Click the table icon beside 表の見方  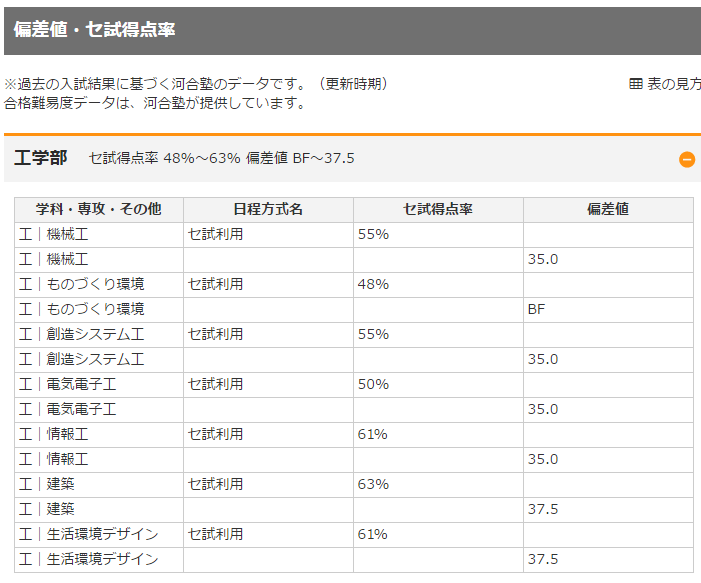click(x=636, y=84)
